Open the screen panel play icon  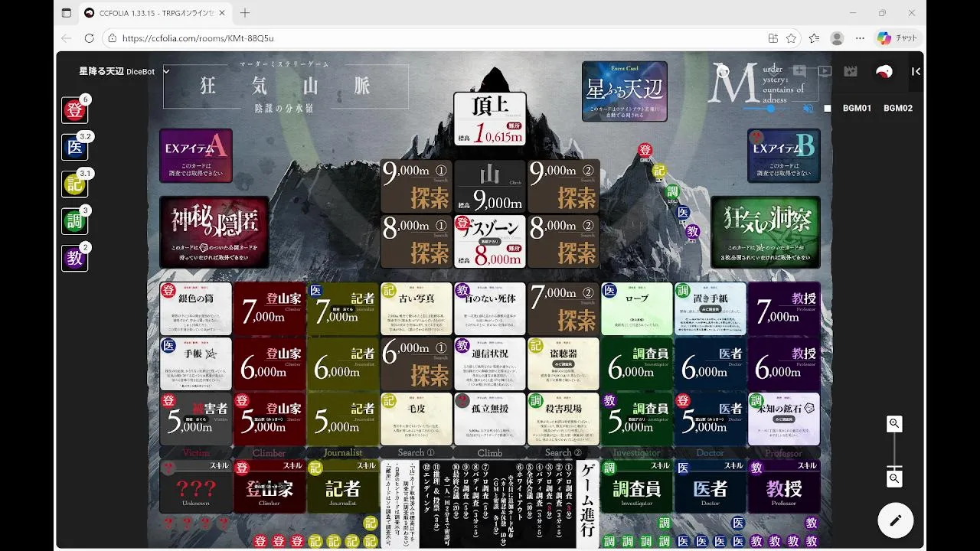tap(825, 71)
